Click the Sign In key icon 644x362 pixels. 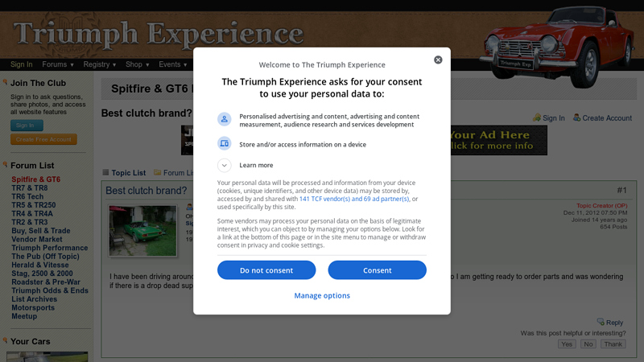click(537, 117)
